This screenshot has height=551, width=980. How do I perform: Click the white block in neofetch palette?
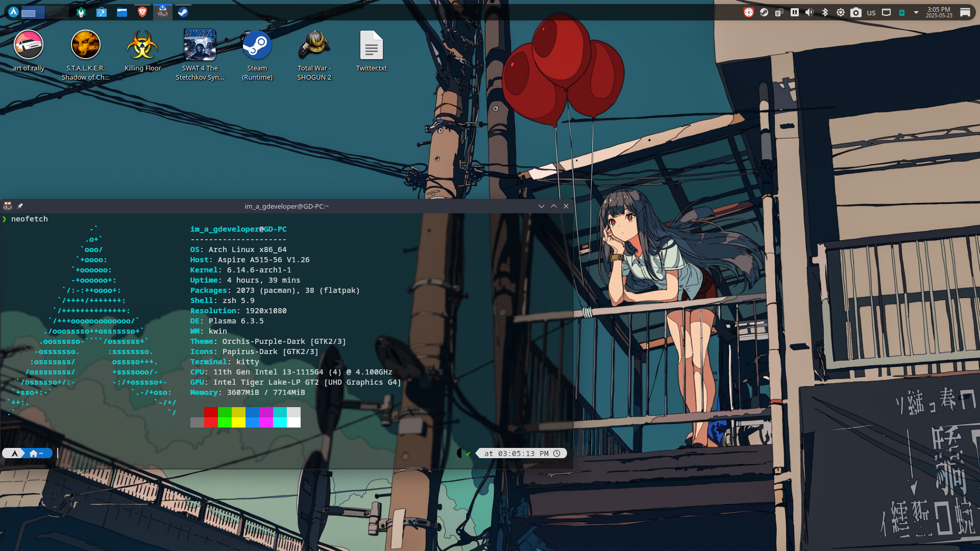(x=293, y=422)
